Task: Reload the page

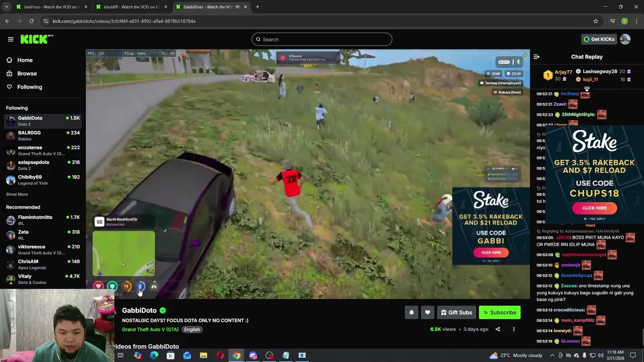Action: pyautogui.click(x=31, y=21)
